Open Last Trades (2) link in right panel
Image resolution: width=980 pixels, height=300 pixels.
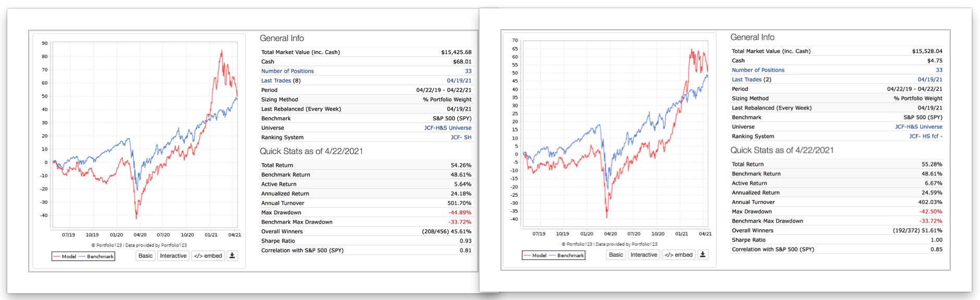[x=752, y=80]
